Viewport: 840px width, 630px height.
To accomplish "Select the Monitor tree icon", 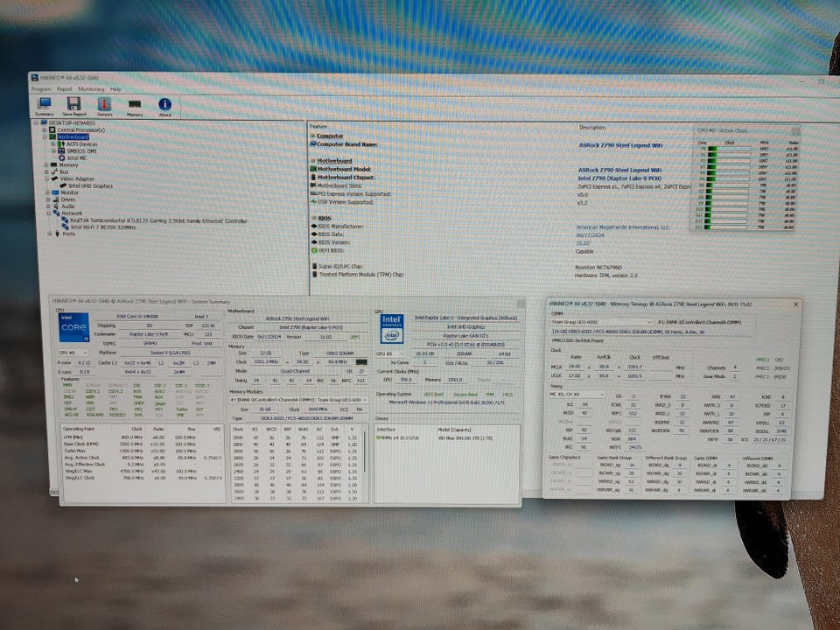I will (x=55, y=192).
